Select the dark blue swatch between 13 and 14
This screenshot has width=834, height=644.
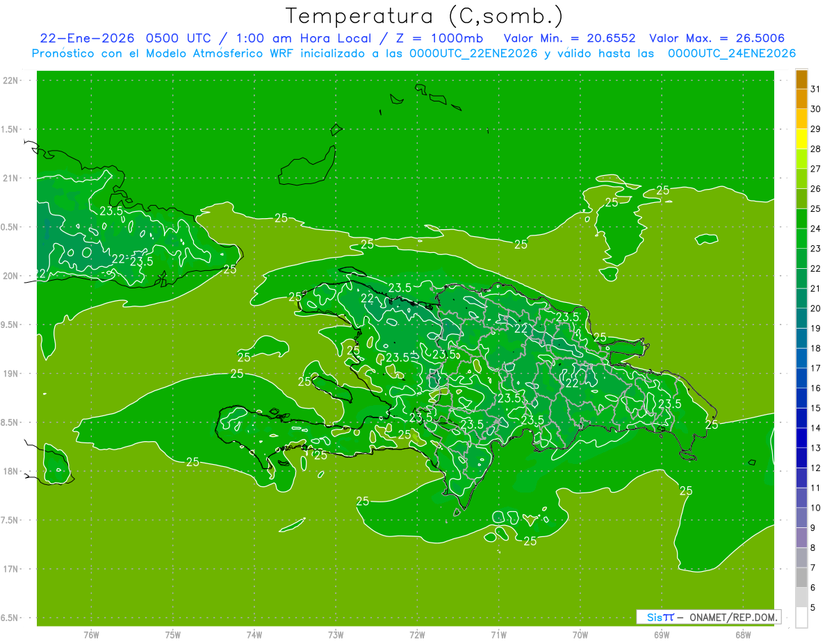[801, 438]
